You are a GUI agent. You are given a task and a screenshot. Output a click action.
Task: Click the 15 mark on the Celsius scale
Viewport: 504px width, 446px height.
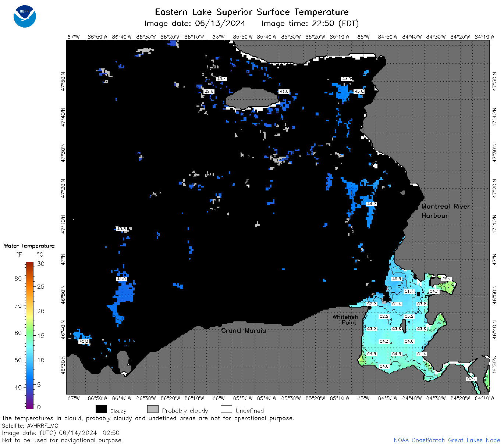41,335
